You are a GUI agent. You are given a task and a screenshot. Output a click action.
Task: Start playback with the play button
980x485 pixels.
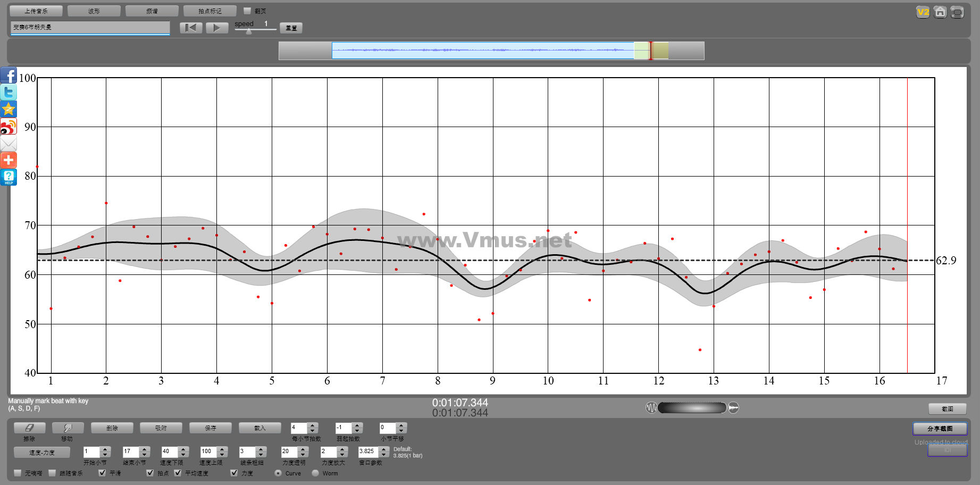coord(217,28)
